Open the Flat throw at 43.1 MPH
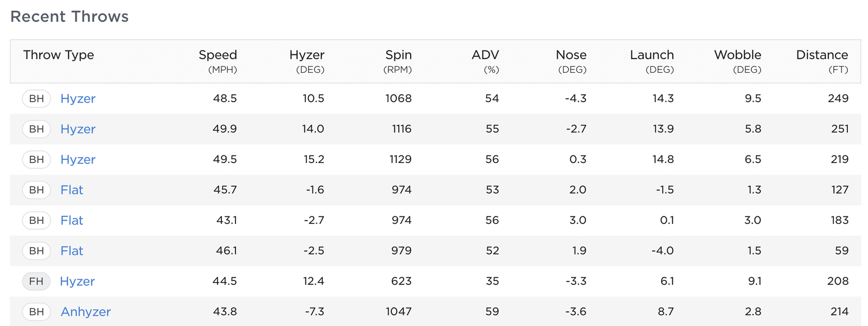868x326 pixels. [x=72, y=220]
